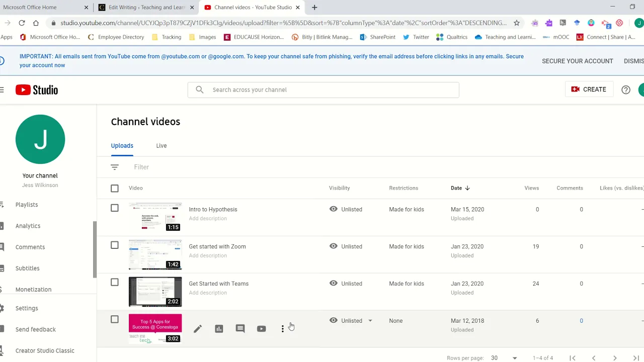The height and width of the screenshot is (362, 644).
Task: Bookmark this page with star icon
Action: (x=517, y=23)
